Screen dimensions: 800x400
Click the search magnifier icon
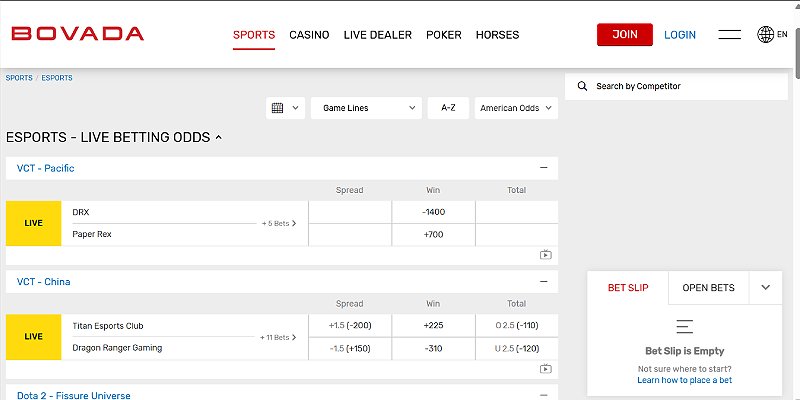click(581, 87)
